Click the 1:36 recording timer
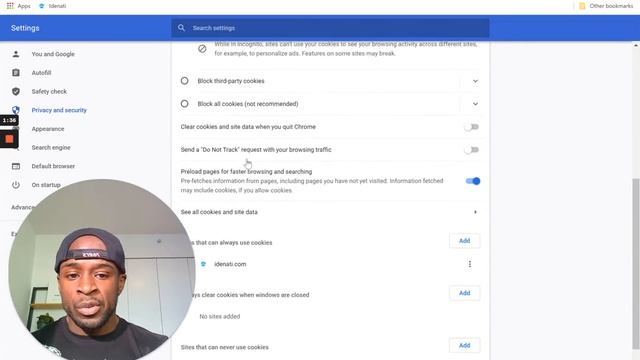 click(9, 120)
